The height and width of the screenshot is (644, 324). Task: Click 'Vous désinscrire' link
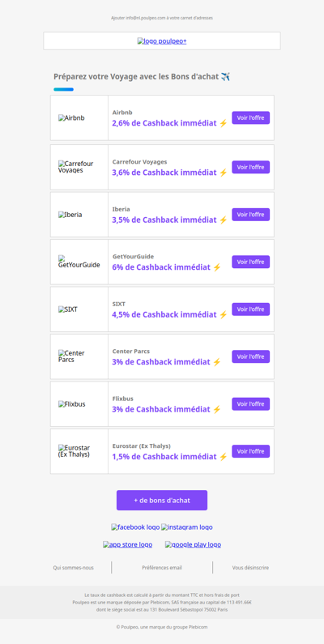point(250,568)
